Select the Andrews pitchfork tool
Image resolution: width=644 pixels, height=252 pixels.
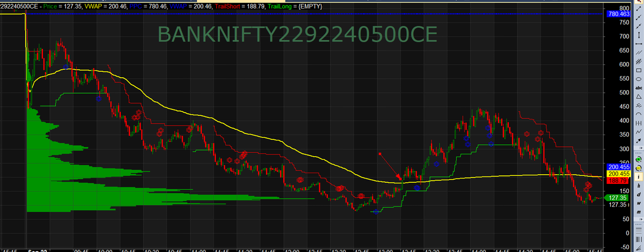pyautogui.click(x=639, y=105)
